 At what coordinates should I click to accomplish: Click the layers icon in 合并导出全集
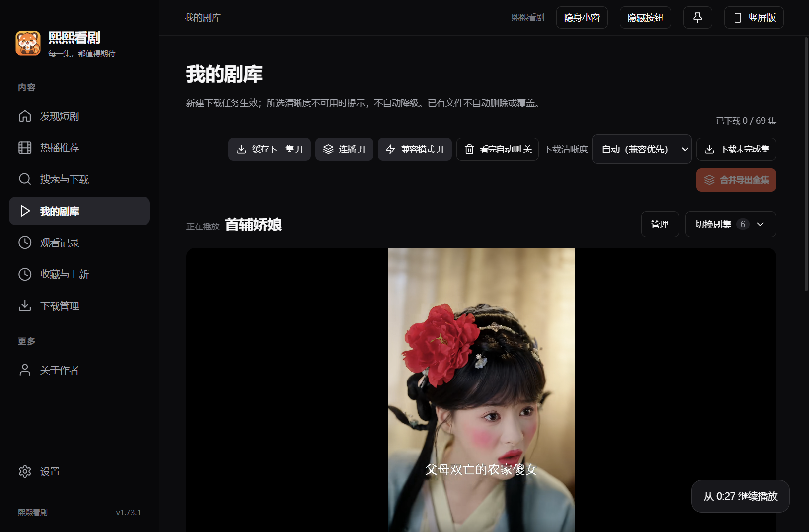[x=709, y=180]
